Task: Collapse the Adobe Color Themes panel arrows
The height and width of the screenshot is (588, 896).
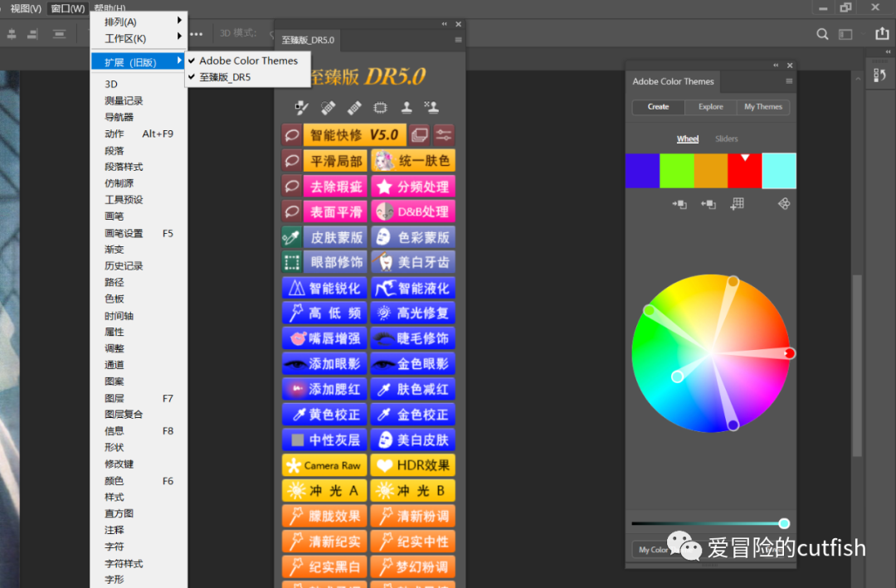Action: (x=776, y=66)
